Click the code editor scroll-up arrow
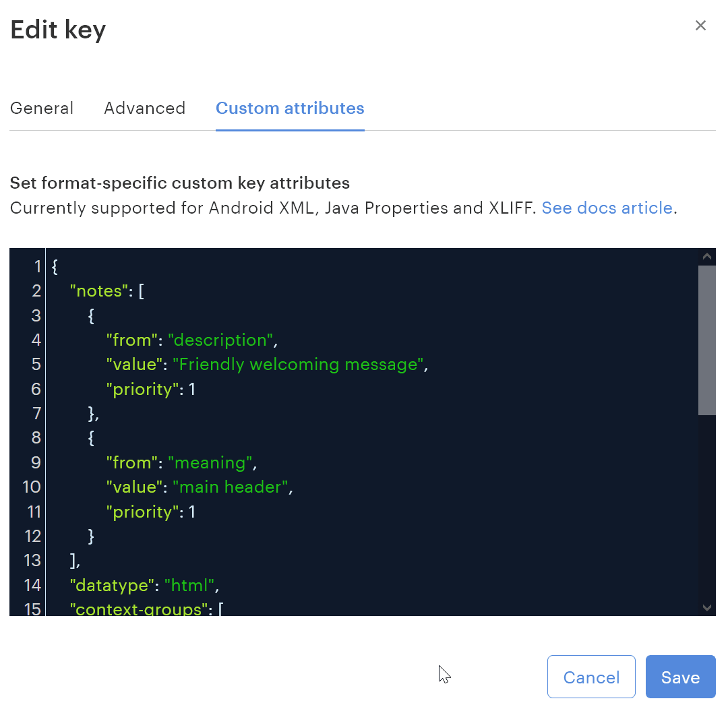This screenshot has width=728, height=707. point(706,257)
